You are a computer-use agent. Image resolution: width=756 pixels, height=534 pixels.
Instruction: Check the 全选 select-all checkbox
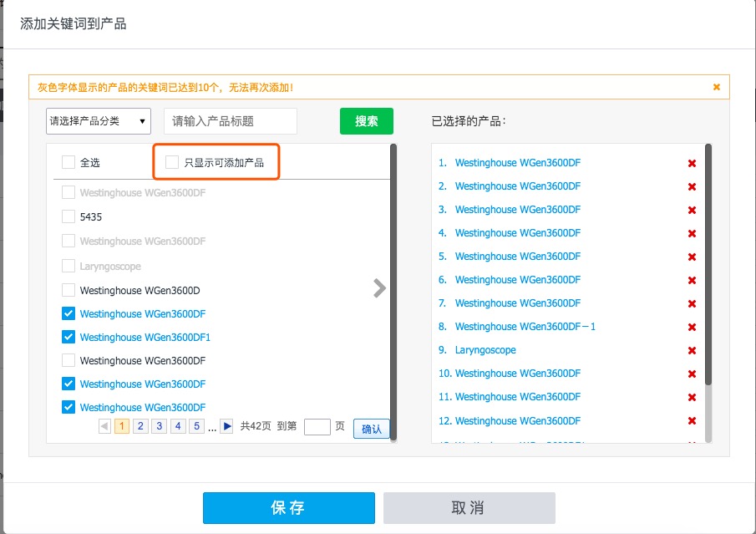[67, 162]
